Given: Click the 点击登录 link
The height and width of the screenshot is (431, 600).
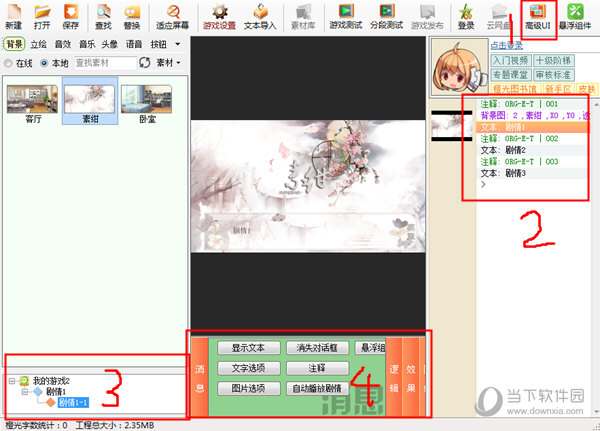Looking at the screenshot, I should (506, 46).
